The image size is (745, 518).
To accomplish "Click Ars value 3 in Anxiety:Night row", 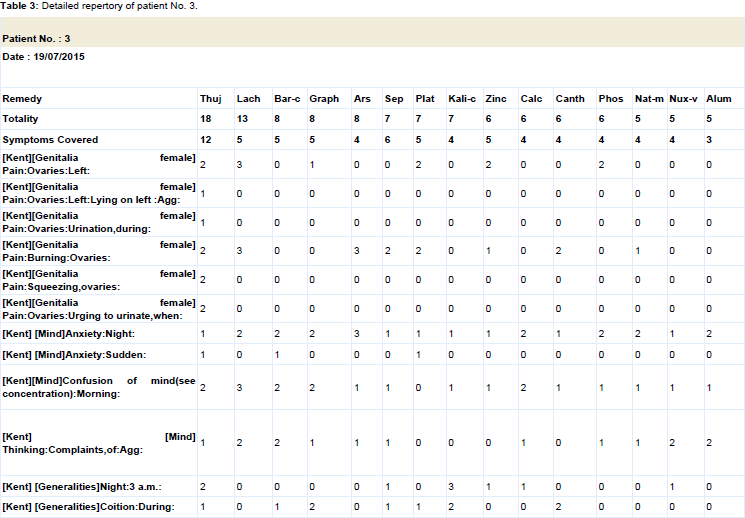I will (356, 334).
